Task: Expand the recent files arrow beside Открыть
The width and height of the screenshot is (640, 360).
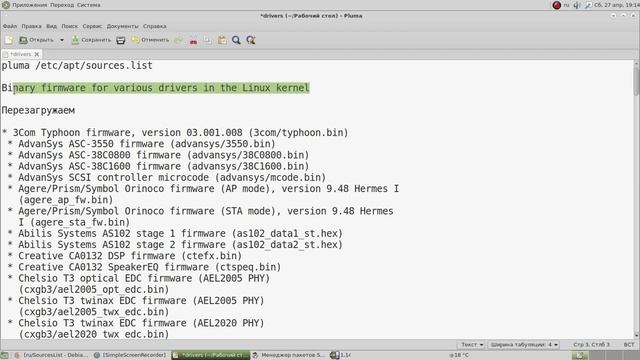Action: (x=62, y=40)
